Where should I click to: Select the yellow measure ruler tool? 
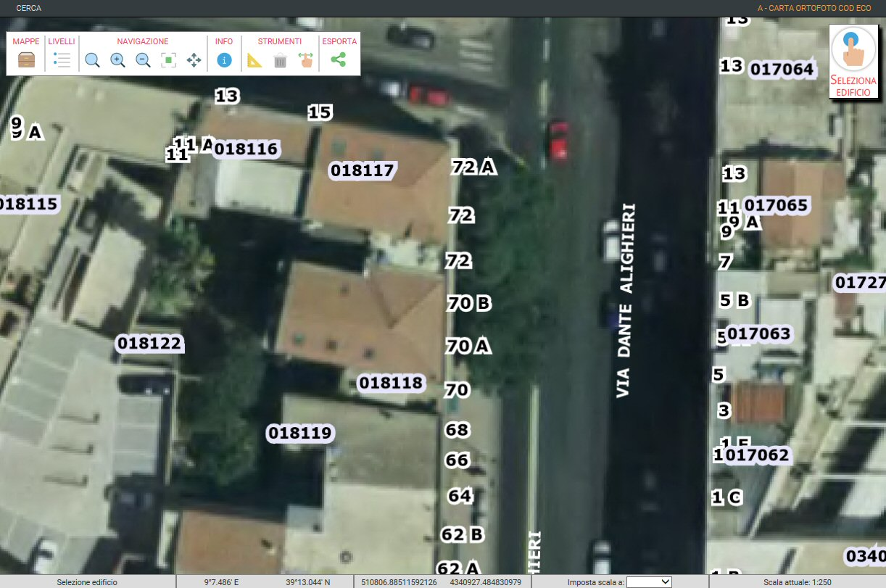pos(254,60)
